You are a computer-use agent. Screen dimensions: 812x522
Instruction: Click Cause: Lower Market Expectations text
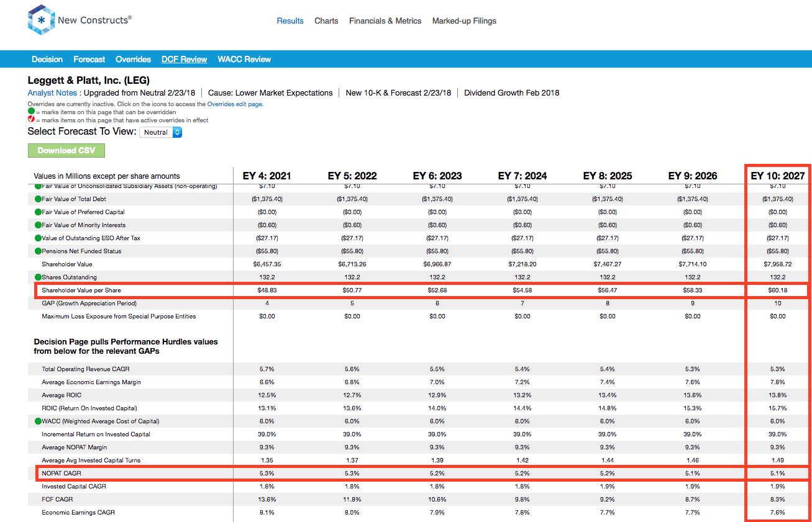[x=270, y=93]
